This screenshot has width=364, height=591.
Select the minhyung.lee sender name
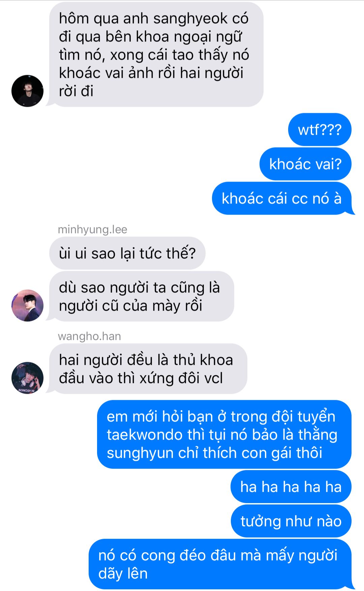pyautogui.click(x=92, y=229)
